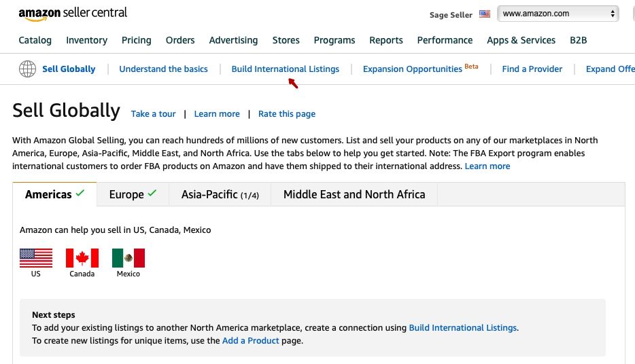Viewport: 635px width, 364px height.
Task: Open the Reports menu
Action: pos(386,40)
